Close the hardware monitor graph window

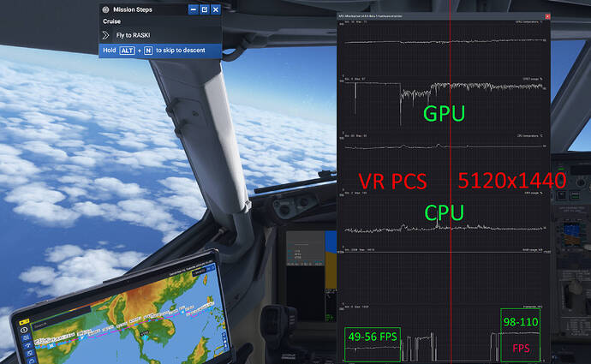coord(547,16)
